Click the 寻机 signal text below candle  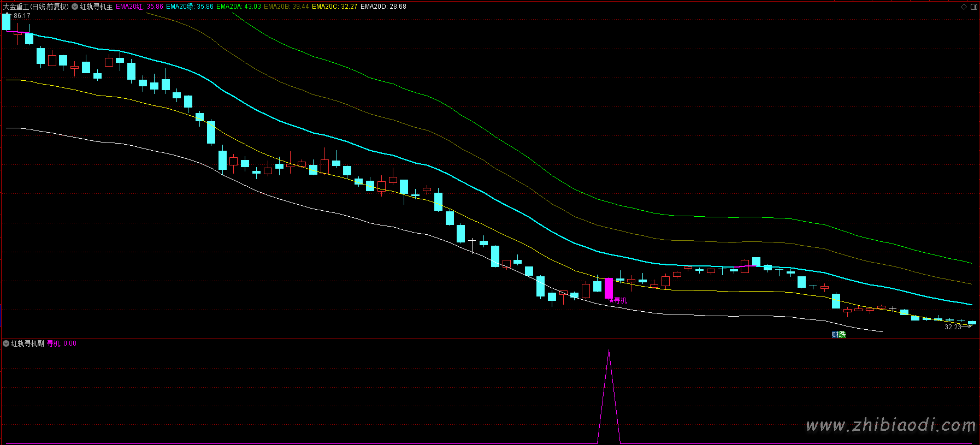(x=620, y=300)
